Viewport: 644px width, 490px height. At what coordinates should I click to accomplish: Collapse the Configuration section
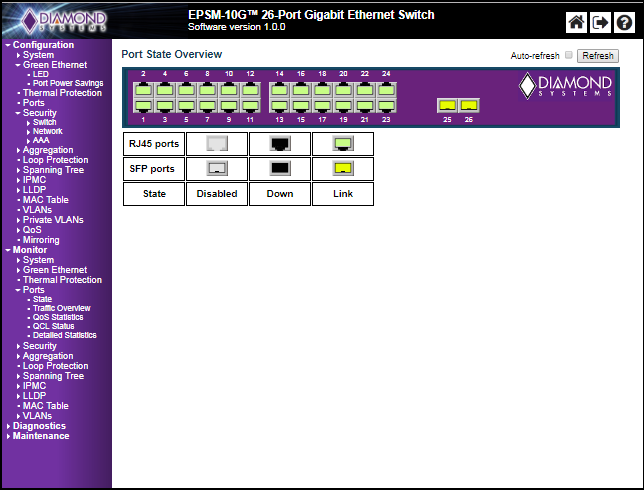coord(8,45)
